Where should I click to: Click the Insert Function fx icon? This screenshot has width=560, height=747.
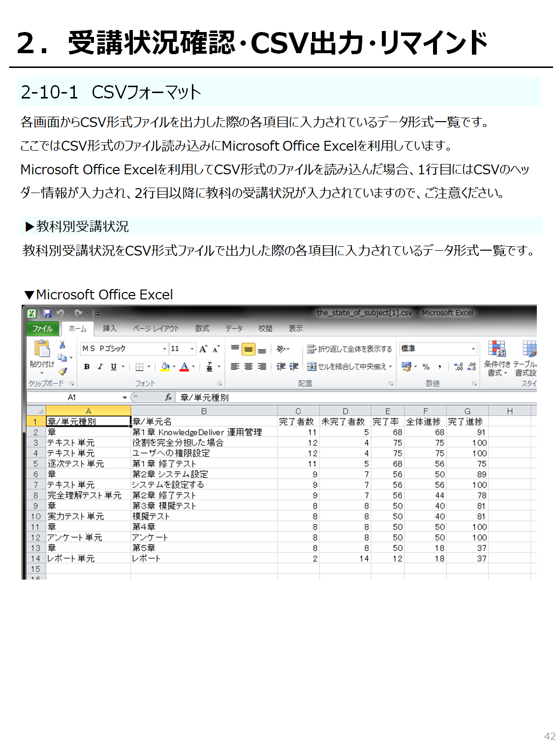168,397
